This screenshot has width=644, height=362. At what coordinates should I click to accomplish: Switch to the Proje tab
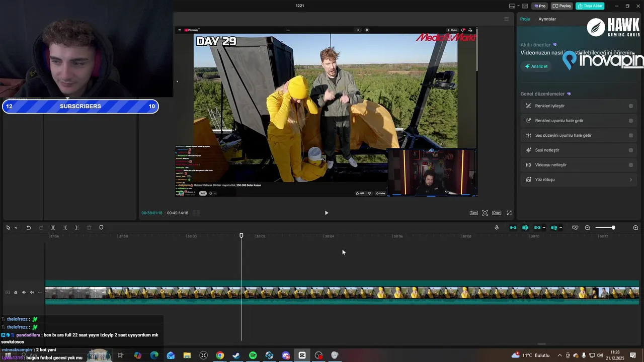[525, 19]
